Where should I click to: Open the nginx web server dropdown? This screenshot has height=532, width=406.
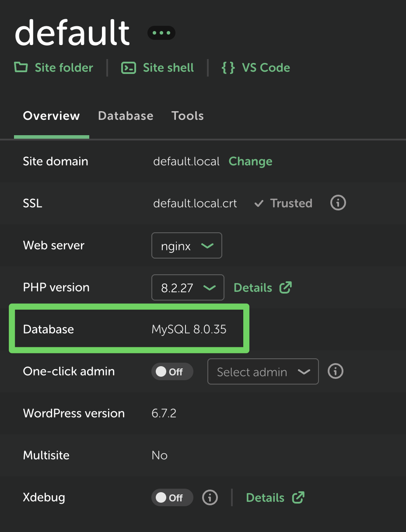(x=187, y=245)
